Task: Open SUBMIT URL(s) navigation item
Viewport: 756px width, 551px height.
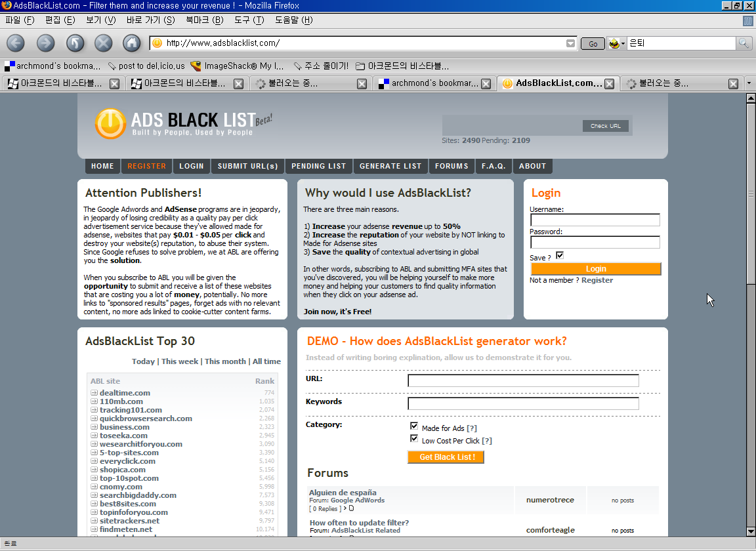Action: click(248, 166)
